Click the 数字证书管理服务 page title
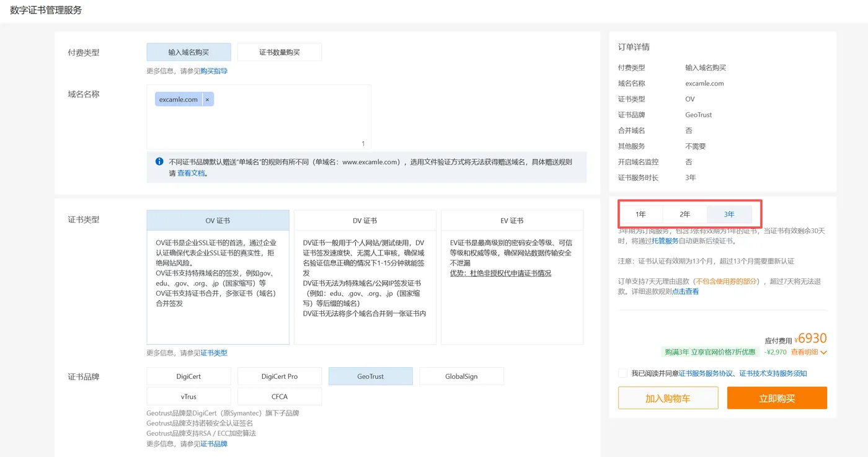868x457 pixels. click(x=46, y=10)
